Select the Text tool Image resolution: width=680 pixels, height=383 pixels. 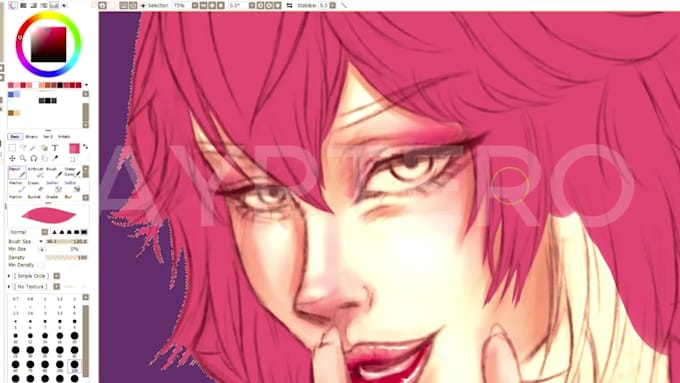click(x=55, y=148)
